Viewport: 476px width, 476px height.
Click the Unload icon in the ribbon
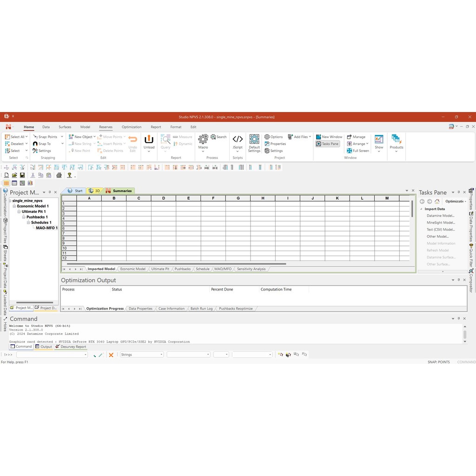(149, 139)
